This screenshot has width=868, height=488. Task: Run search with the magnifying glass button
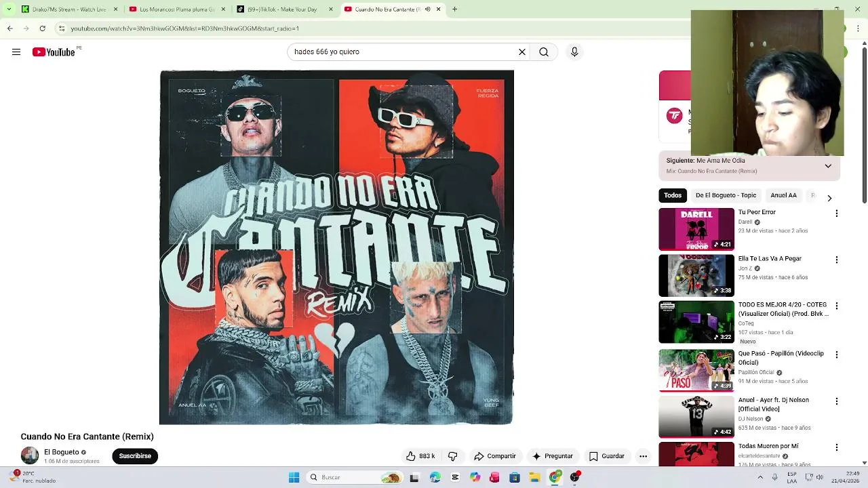544,52
